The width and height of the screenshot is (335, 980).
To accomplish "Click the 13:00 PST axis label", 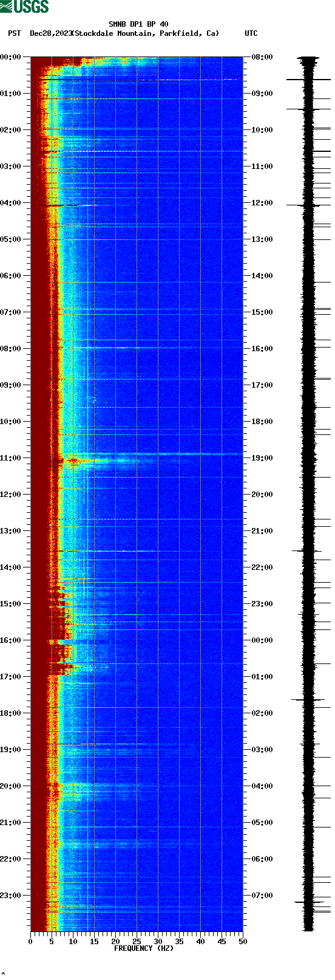I will (x=10, y=531).
